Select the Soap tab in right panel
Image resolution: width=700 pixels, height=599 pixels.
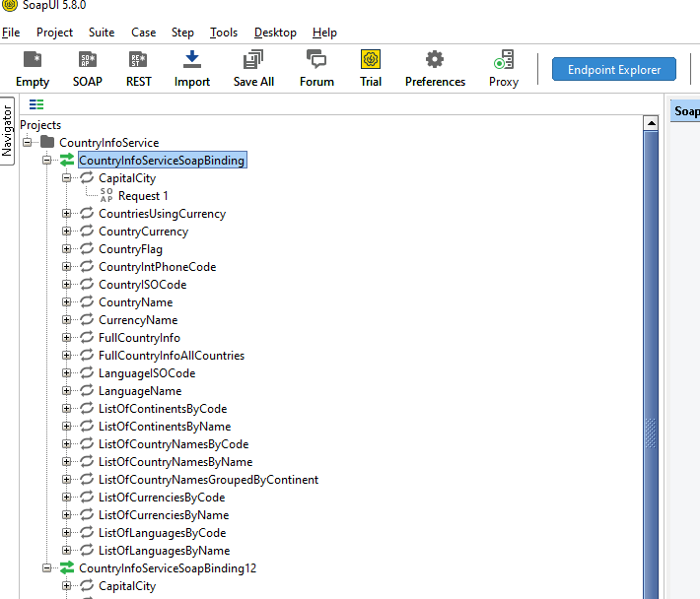(x=686, y=111)
